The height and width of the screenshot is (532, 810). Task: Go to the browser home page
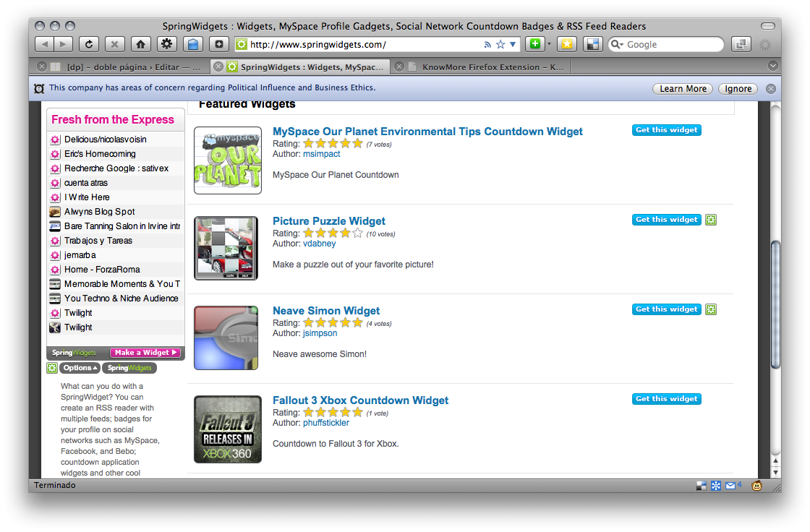point(140,44)
